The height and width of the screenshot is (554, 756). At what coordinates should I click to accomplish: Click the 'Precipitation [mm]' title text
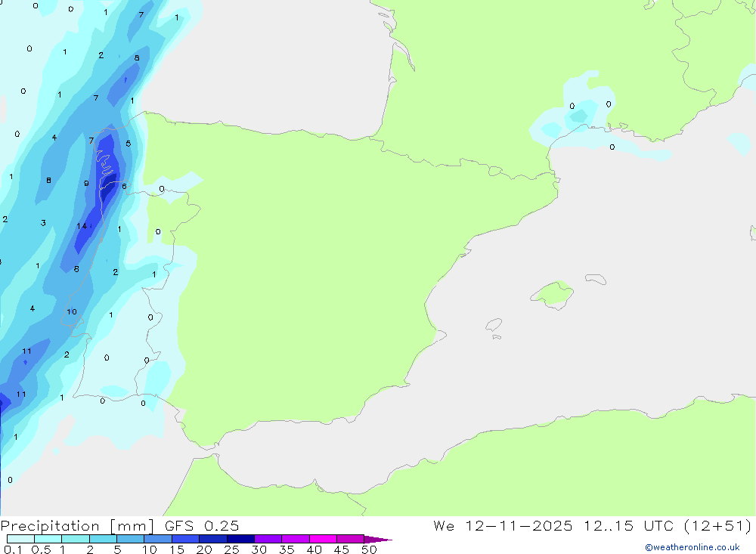[78, 526]
